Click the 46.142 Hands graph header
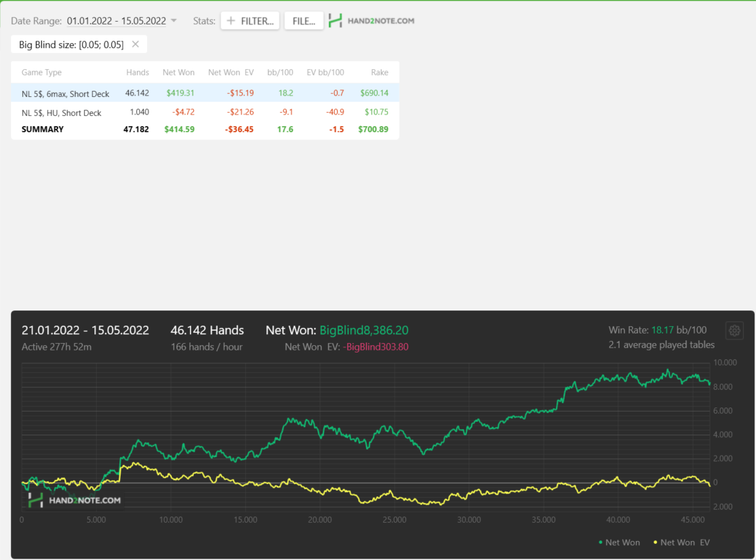The width and height of the screenshot is (756, 560). [207, 330]
